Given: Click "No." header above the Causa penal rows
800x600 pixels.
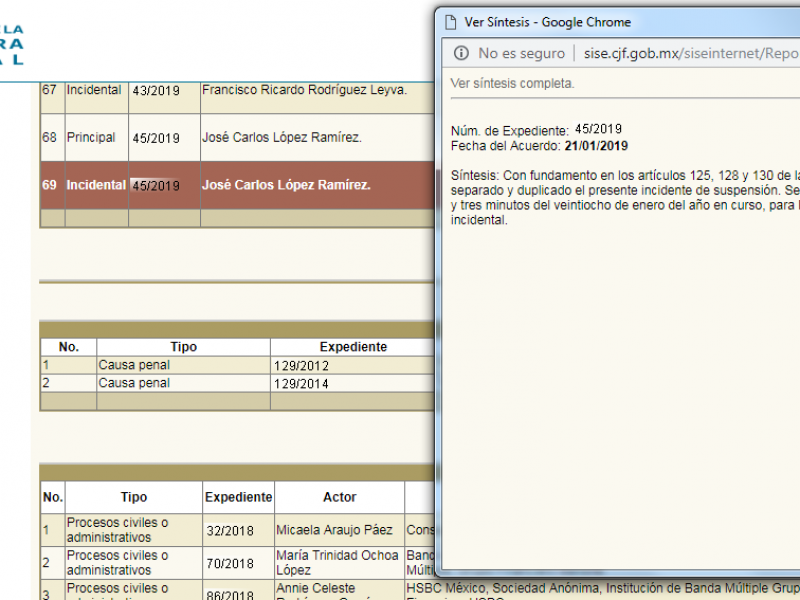Looking at the screenshot, I should coord(69,347).
